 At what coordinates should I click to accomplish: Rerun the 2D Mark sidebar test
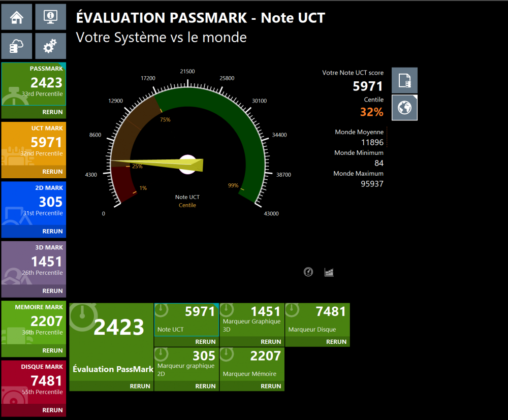pyautogui.click(x=52, y=231)
